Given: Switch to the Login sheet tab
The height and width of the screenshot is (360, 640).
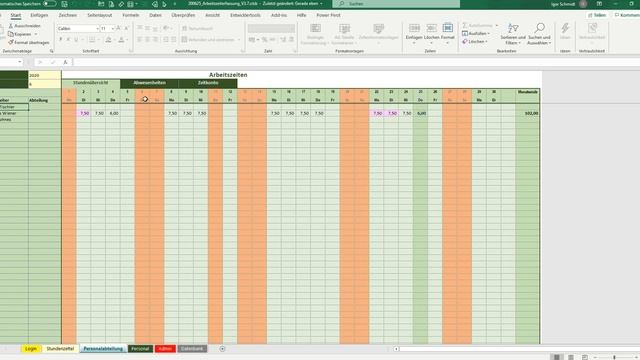Looking at the screenshot, I should (x=31, y=349).
